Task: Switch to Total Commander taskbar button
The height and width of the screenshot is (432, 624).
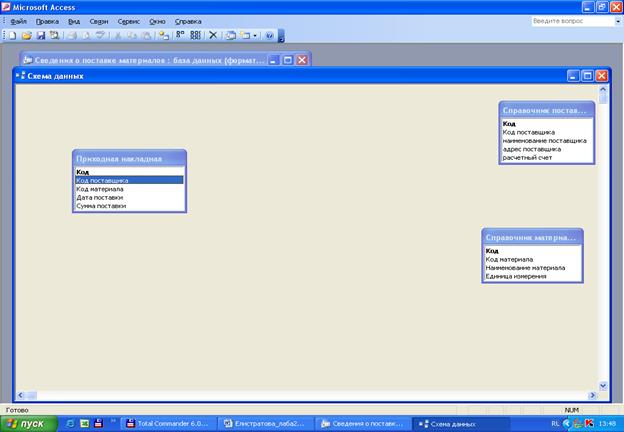Action: [x=167, y=424]
